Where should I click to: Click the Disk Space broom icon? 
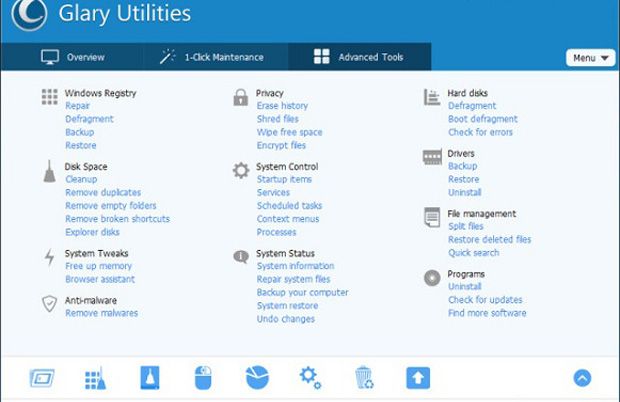49,172
